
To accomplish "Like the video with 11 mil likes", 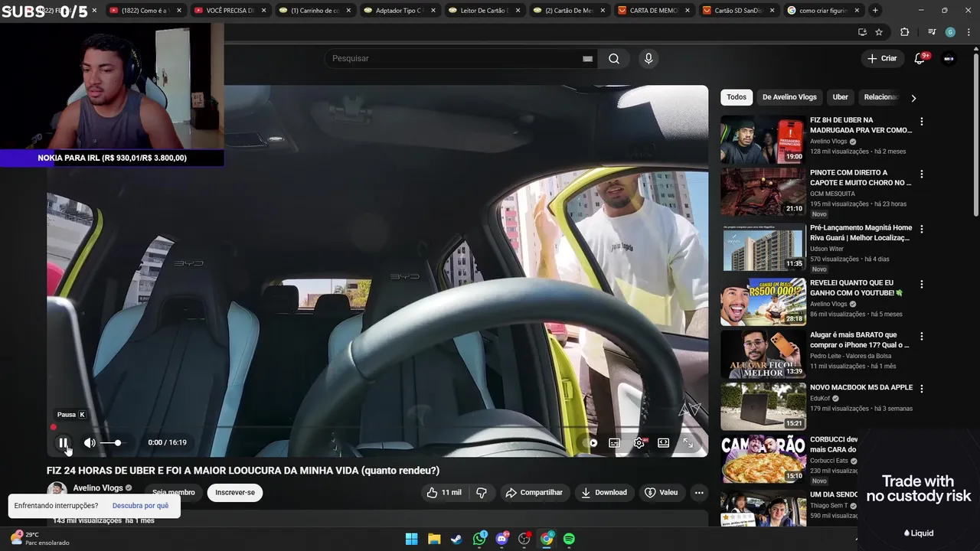I will pos(445,493).
